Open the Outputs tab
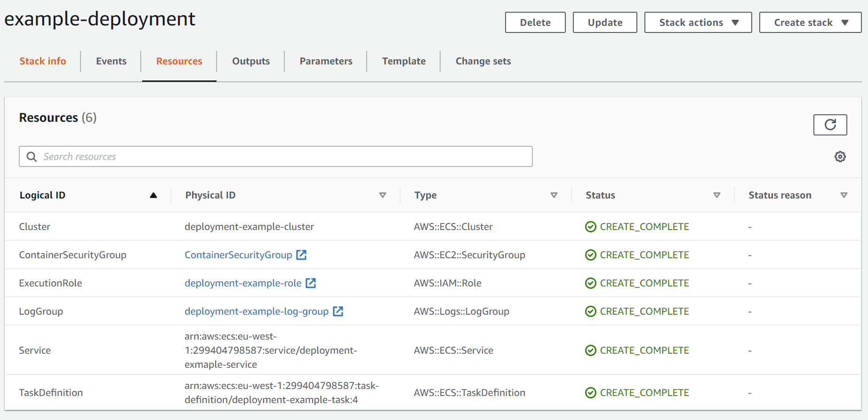Screen dimensions: 868x420 tap(251, 61)
